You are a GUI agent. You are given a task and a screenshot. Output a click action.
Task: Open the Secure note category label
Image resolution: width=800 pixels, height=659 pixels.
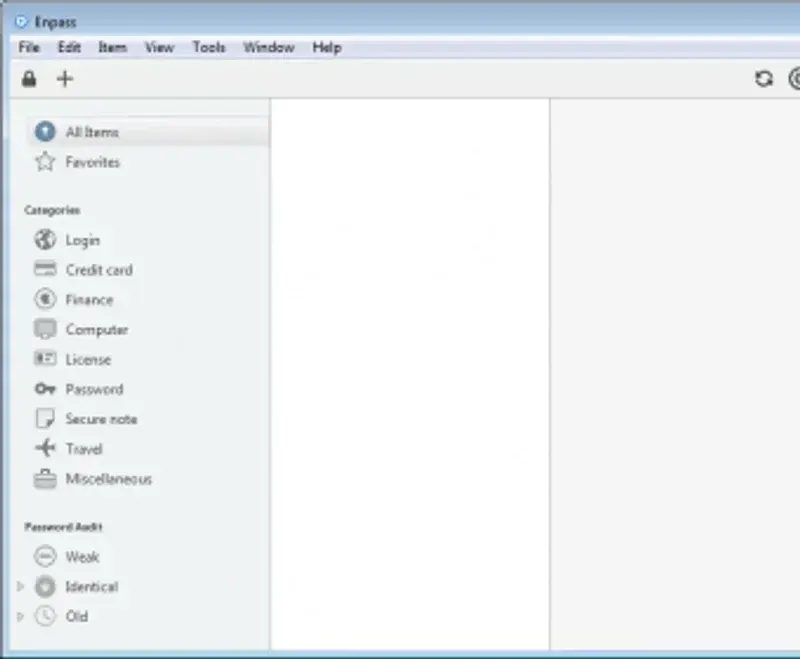101,419
